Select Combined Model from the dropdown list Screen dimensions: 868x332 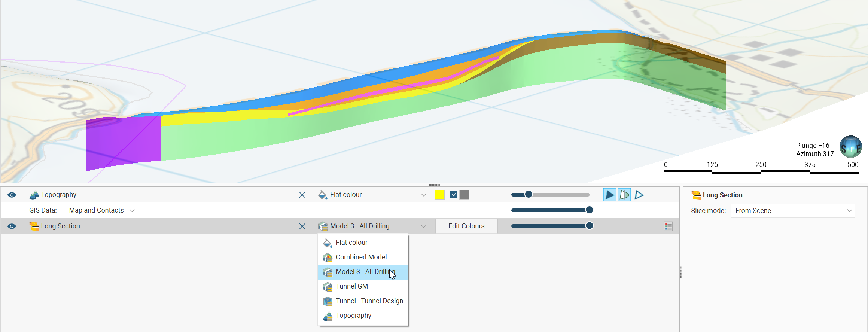click(361, 257)
